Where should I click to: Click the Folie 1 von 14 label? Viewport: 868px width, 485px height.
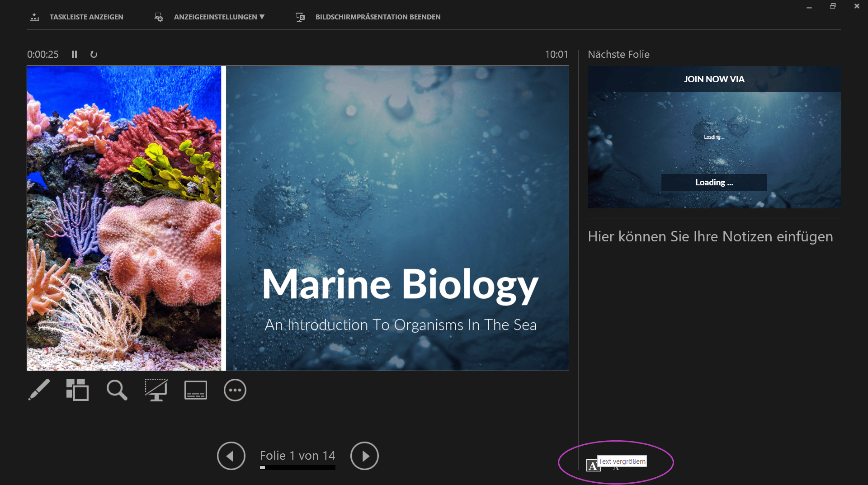click(x=297, y=455)
